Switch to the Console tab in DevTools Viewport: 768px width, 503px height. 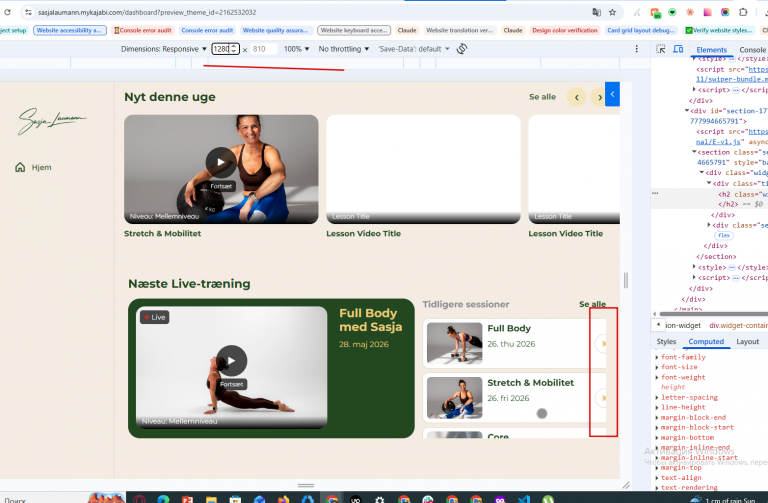(752, 49)
